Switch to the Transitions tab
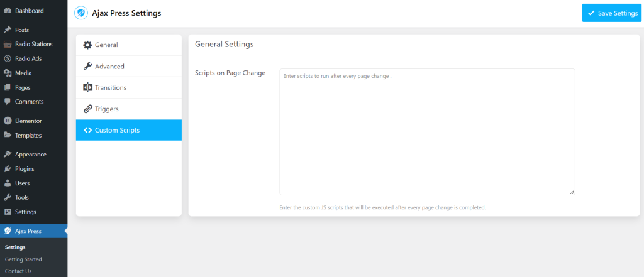The height and width of the screenshot is (277, 644). pyautogui.click(x=129, y=88)
